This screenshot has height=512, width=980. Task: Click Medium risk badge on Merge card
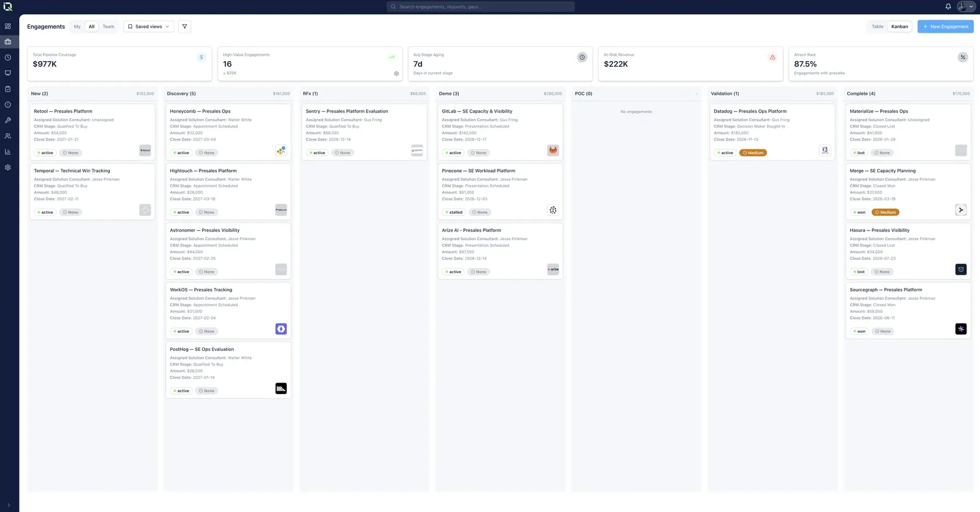pos(885,213)
